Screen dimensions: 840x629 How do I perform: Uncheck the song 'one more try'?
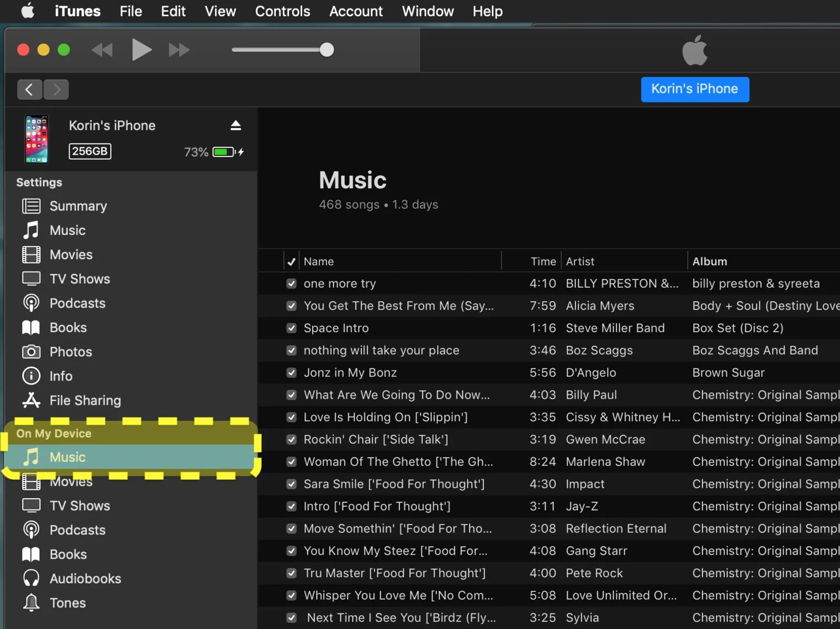point(291,283)
